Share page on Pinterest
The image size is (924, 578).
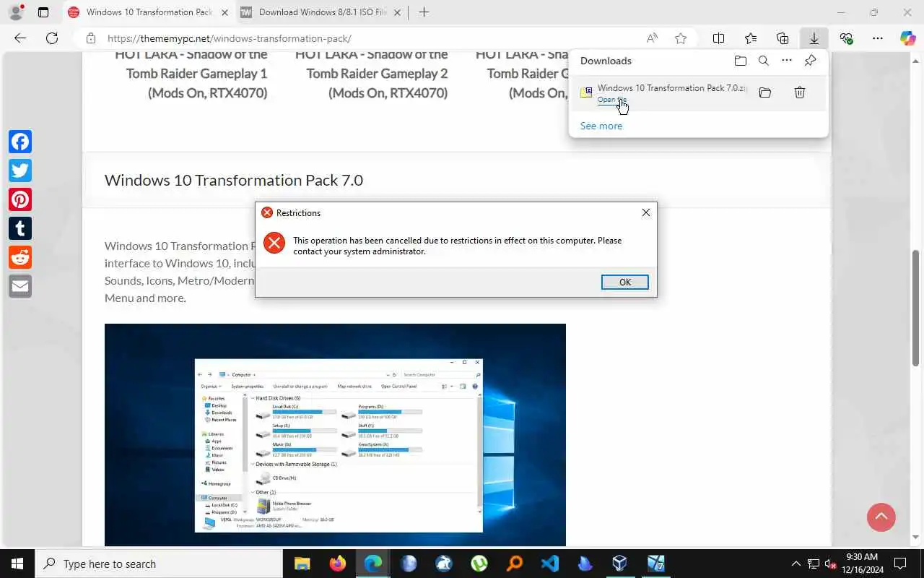pyautogui.click(x=20, y=199)
